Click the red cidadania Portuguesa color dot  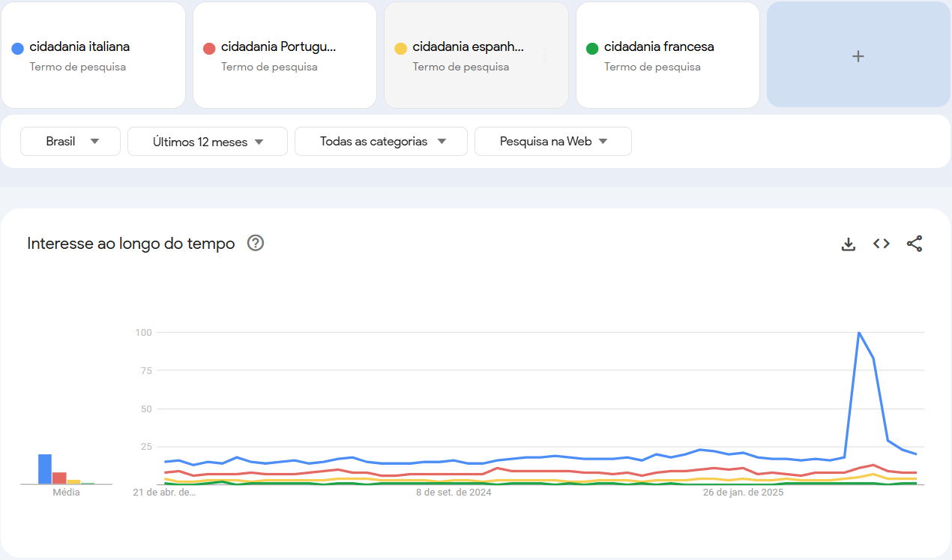(208, 48)
